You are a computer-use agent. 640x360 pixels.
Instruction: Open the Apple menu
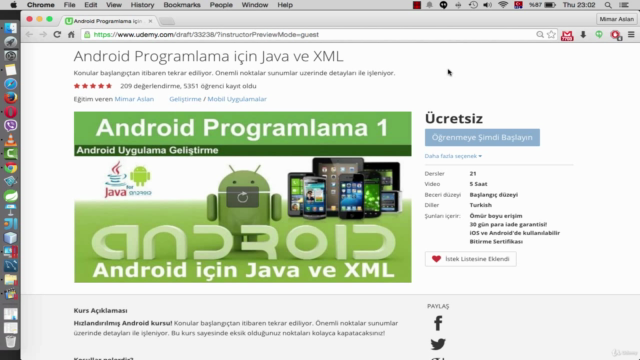[13, 5]
